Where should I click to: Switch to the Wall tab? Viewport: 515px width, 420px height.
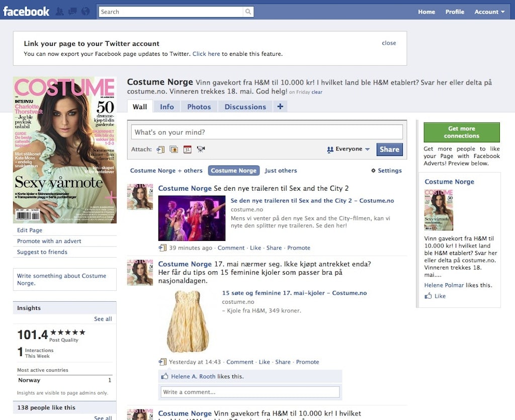[140, 107]
